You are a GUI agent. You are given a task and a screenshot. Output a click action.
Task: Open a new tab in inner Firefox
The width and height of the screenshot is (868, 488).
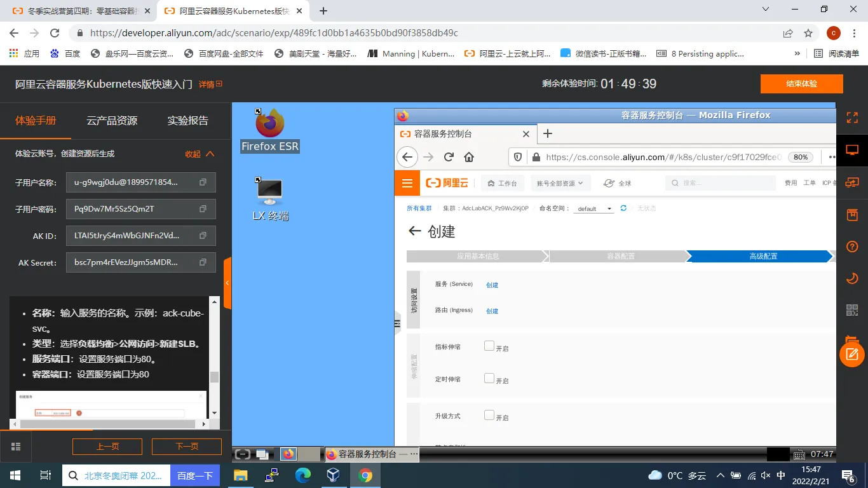(x=548, y=133)
